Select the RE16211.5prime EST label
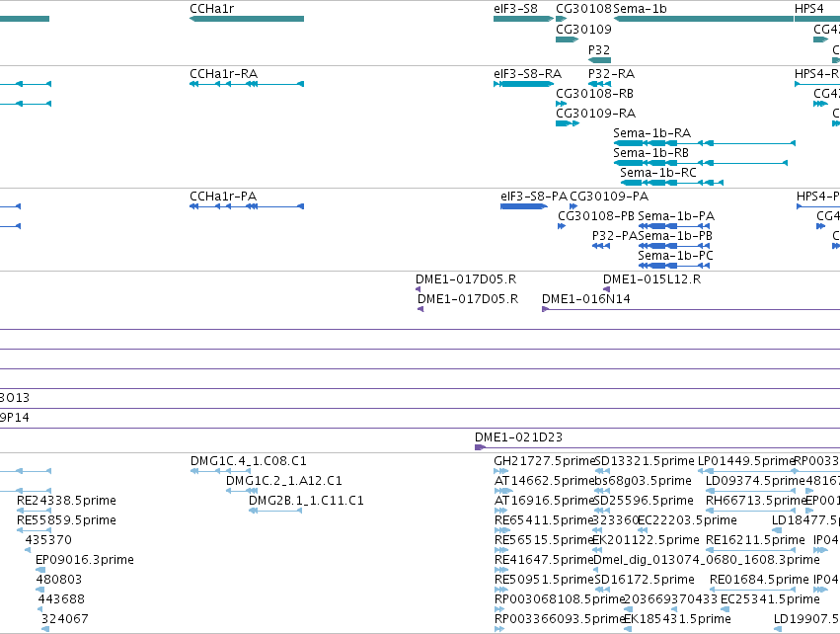The width and height of the screenshot is (840, 634). [x=755, y=540]
